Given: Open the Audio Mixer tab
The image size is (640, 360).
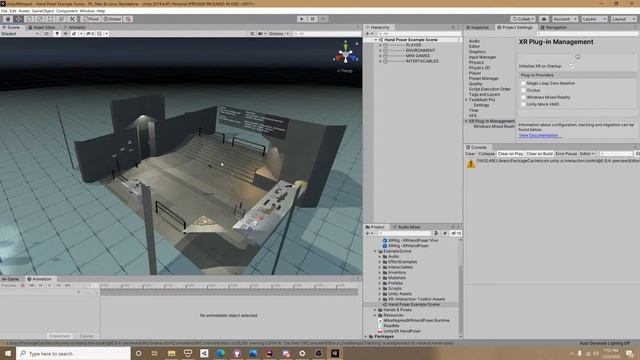Looking at the screenshot, I should tap(407, 227).
